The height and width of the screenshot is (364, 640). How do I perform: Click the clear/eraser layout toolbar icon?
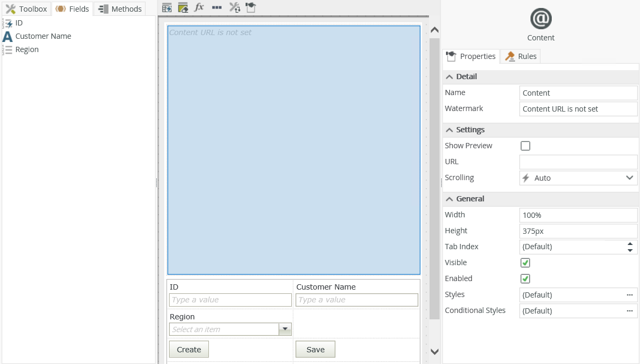pos(183,7)
